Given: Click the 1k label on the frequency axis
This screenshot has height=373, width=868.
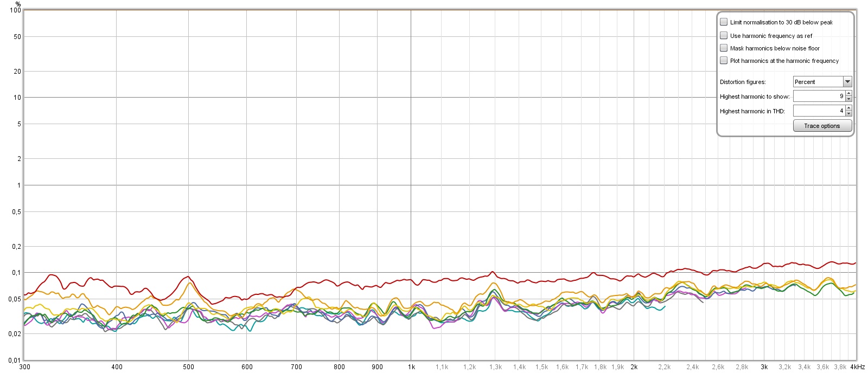Looking at the screenshot, I should pyautogui.click(x=412, y=367).
